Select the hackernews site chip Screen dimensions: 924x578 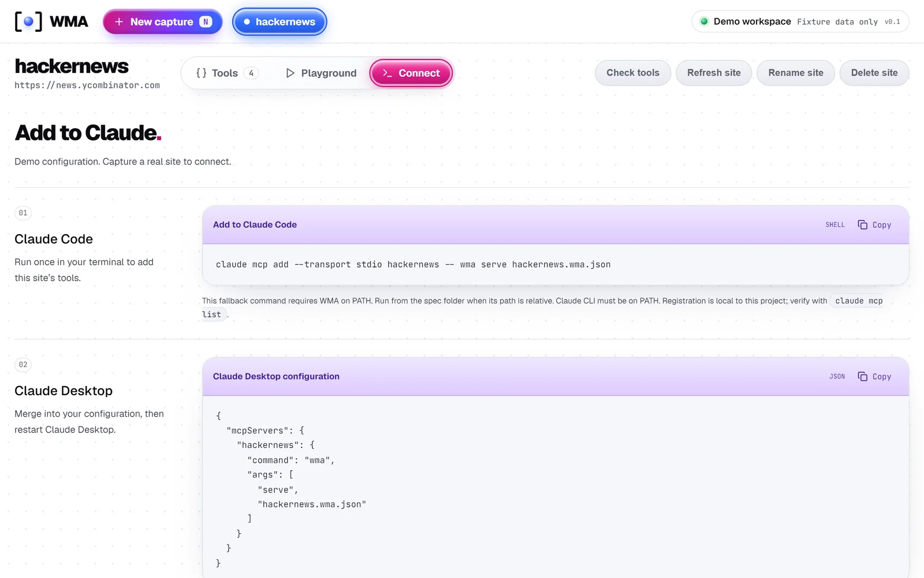click(x=280, y=22)
